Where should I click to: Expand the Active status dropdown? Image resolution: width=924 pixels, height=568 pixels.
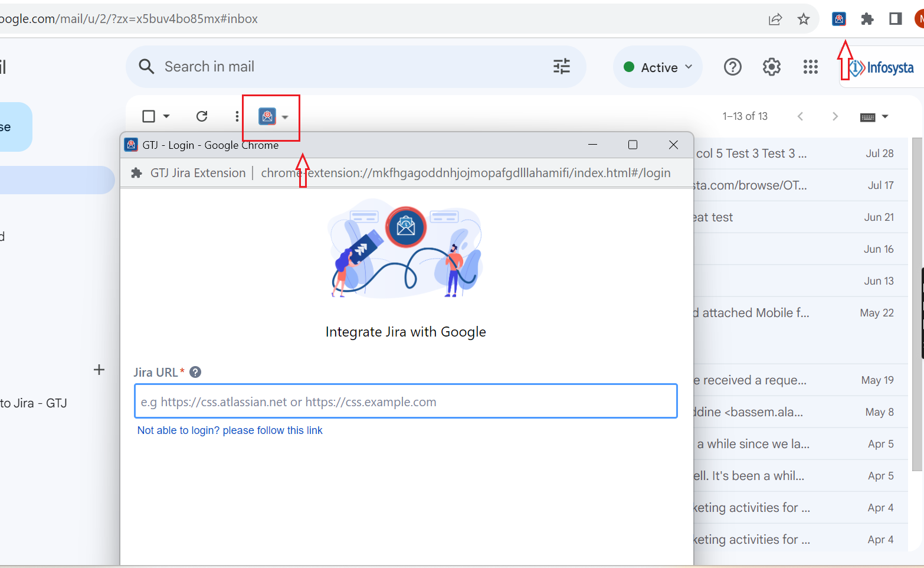pos(658,67)
